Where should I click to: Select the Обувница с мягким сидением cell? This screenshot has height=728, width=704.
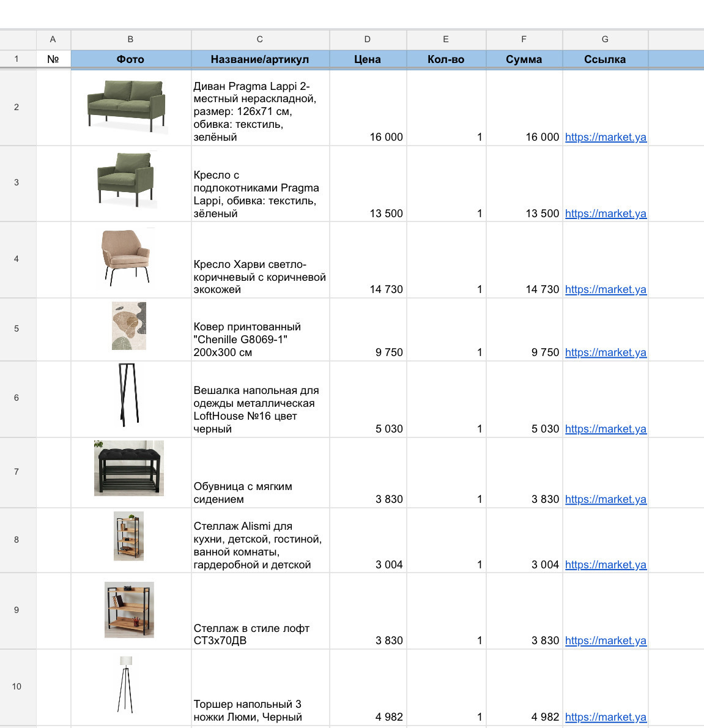coord(261,472)
